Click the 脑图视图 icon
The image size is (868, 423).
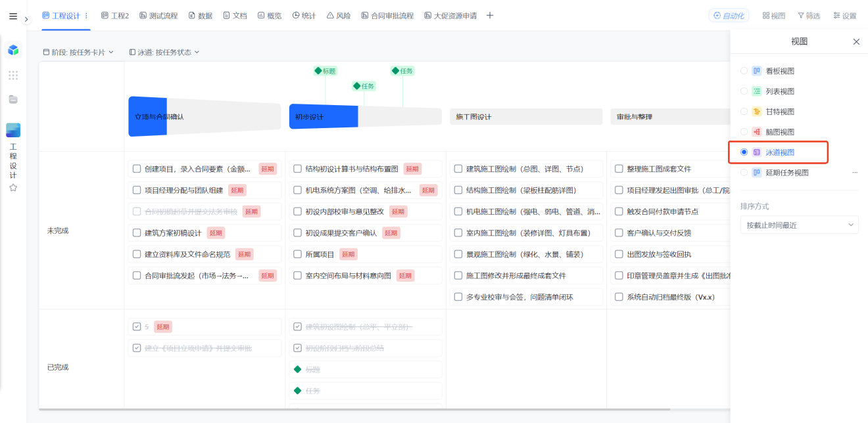click(757, 132)
